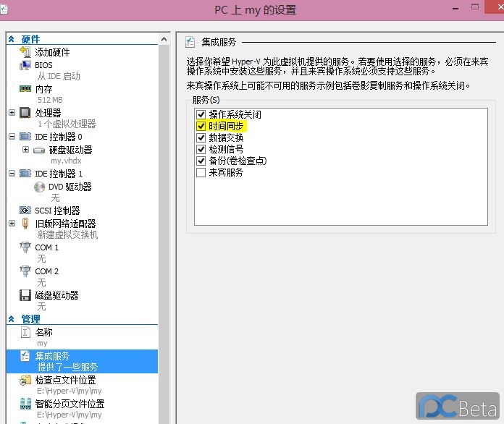The image size is (504, 424).
Task: Click the IDE 控制器 0 icon
Action: coord(25,137)
